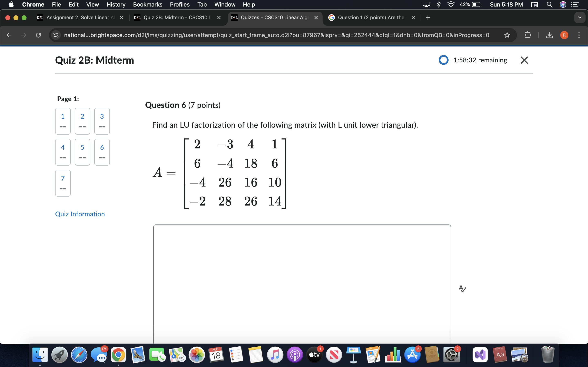Click Quiz Information link in sidebar
The width and height of the screenshot is (588, 367).
point(80,214)
